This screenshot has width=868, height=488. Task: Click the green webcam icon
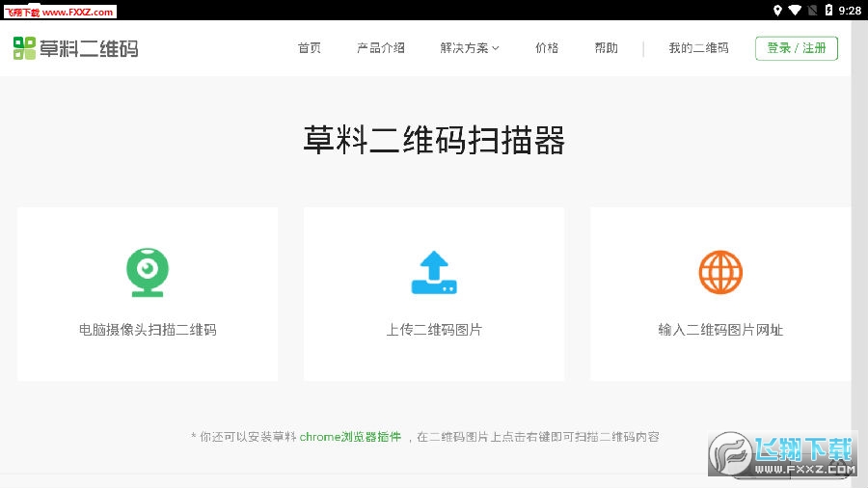[x=148, y=272]
